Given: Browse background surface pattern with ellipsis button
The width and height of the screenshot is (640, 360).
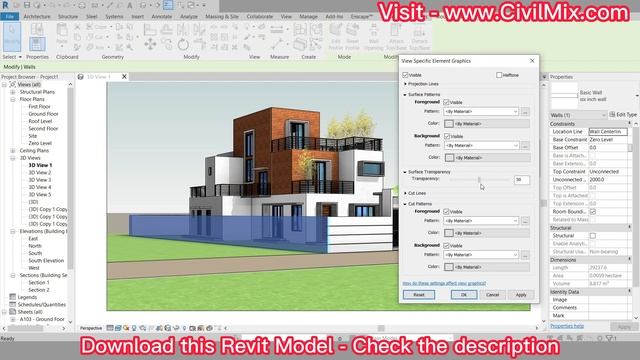Looking at the screenshot, I should [x=525, y=145].
